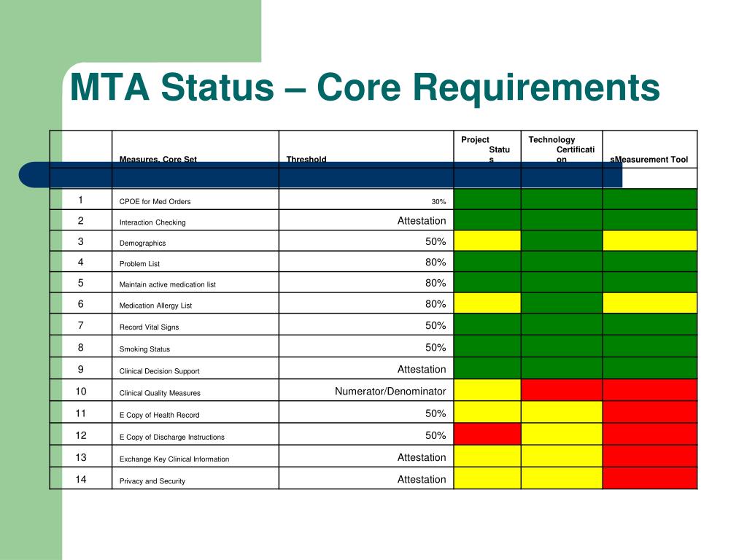Viewport: 747px width, 560px height.
Task: Click 50% threshold for E Copy of Discharge Instructions
Action: 436,435
